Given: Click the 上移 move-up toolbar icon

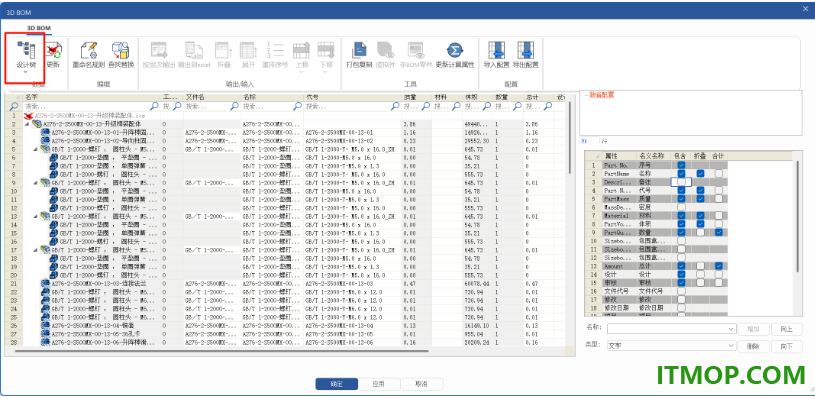Looking at the screenshot, I should 301,51.
